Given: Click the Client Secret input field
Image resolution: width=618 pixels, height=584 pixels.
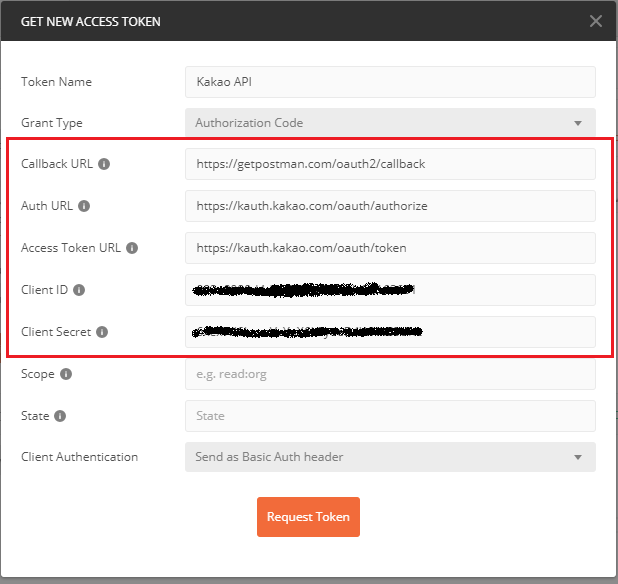Looking at the screenshot, I should coord(390,332).
